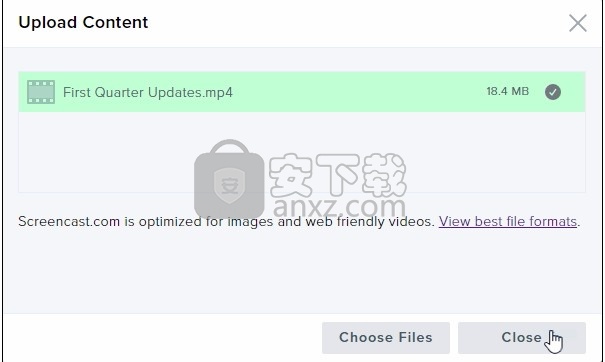
Task: Select the green uploaded file row
Action: tap(302, 92)
